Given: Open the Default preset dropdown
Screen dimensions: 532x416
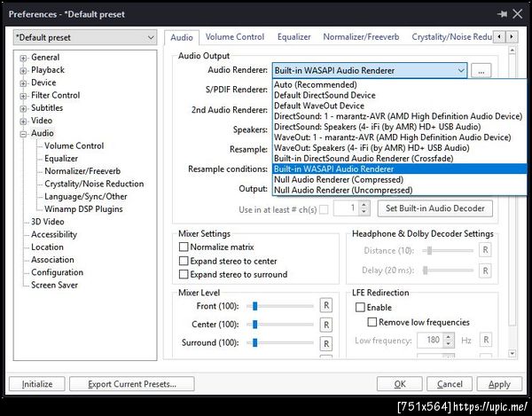Looking at the screenshot, I should (85, 37).
